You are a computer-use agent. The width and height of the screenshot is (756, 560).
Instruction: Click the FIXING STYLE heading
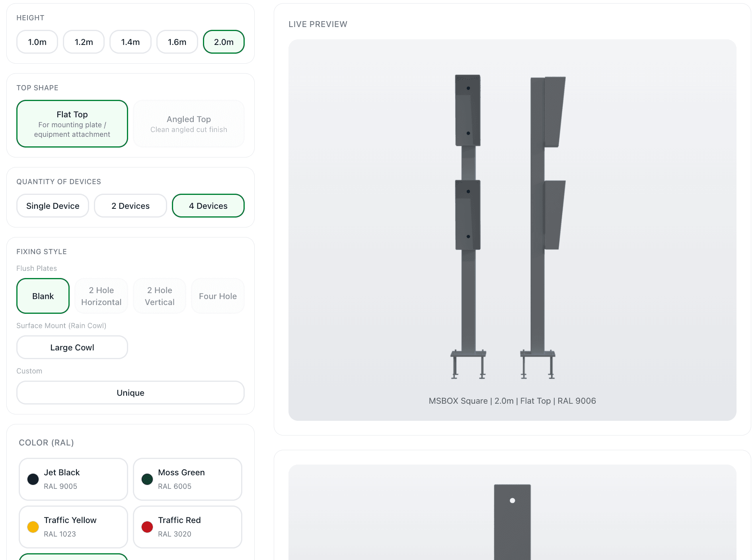(41, 252)
